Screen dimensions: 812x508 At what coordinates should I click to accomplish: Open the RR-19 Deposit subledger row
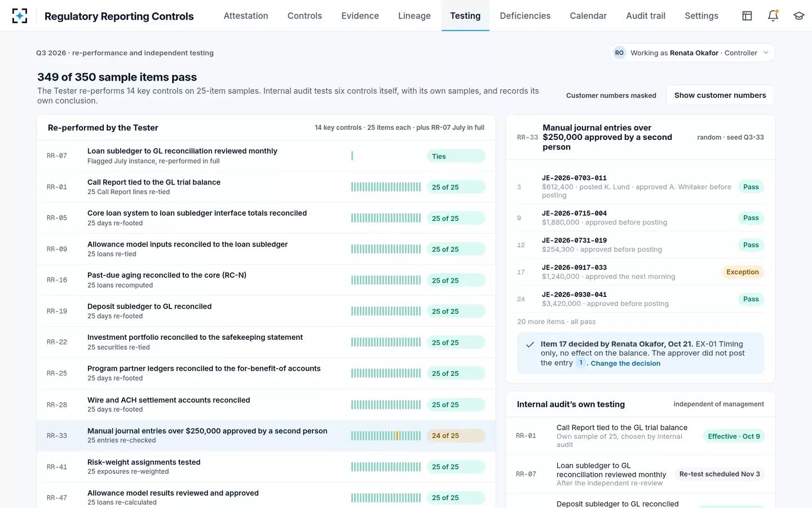266,311
